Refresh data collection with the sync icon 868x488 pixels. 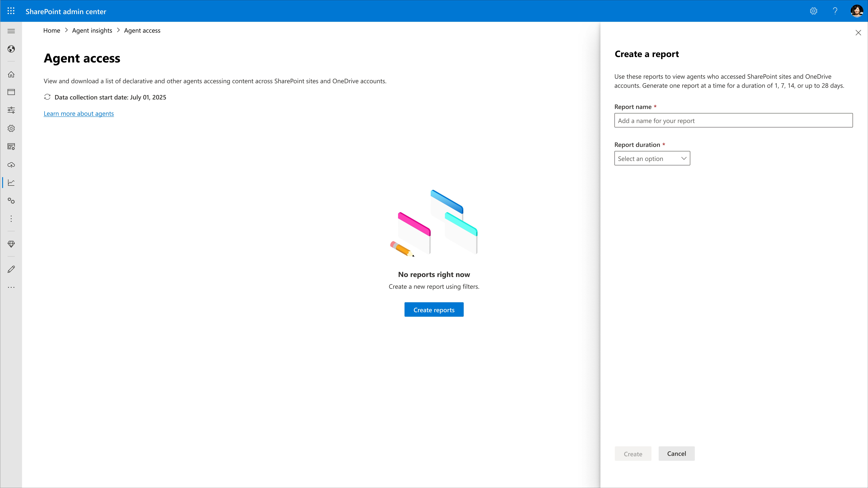(47, 97)
